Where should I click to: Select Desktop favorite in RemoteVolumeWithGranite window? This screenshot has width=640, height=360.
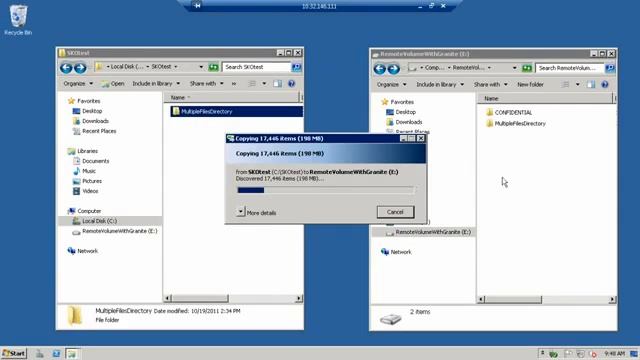pyautogui.click(x=401, y=112)
